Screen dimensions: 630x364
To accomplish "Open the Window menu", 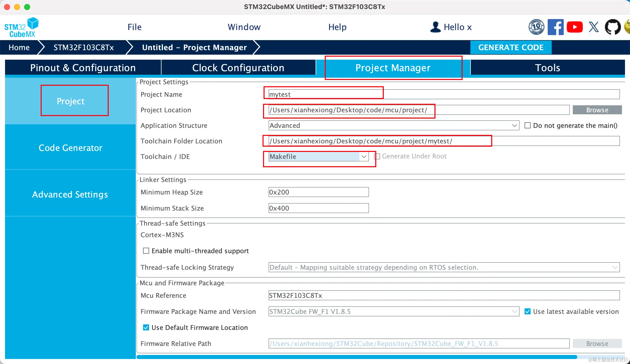I will (x=244, y=27).
